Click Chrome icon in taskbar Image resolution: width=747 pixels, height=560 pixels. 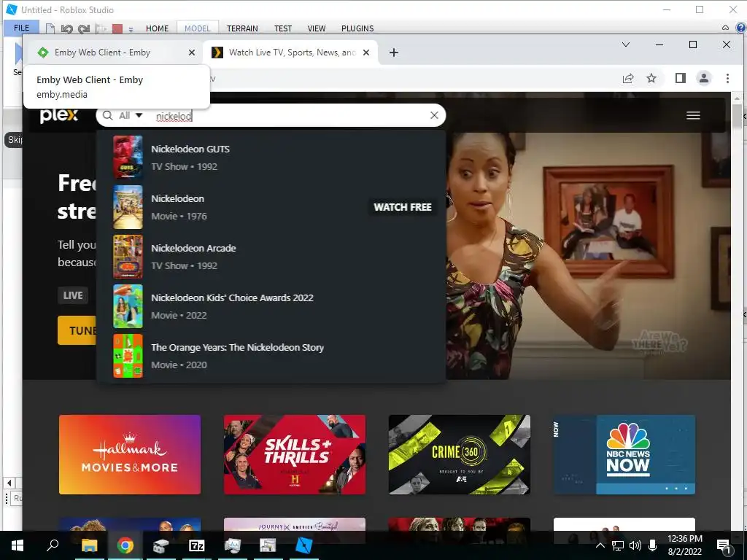[125, 545]
